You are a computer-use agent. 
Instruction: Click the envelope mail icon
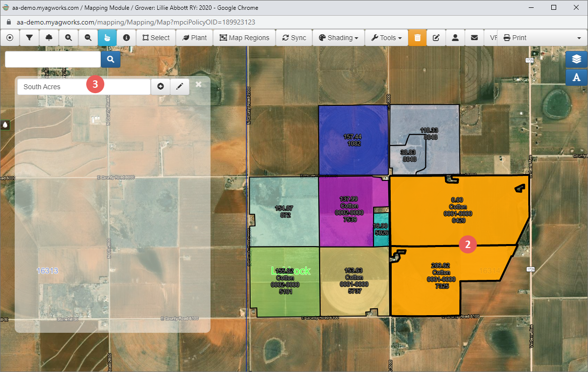(474, 38)
